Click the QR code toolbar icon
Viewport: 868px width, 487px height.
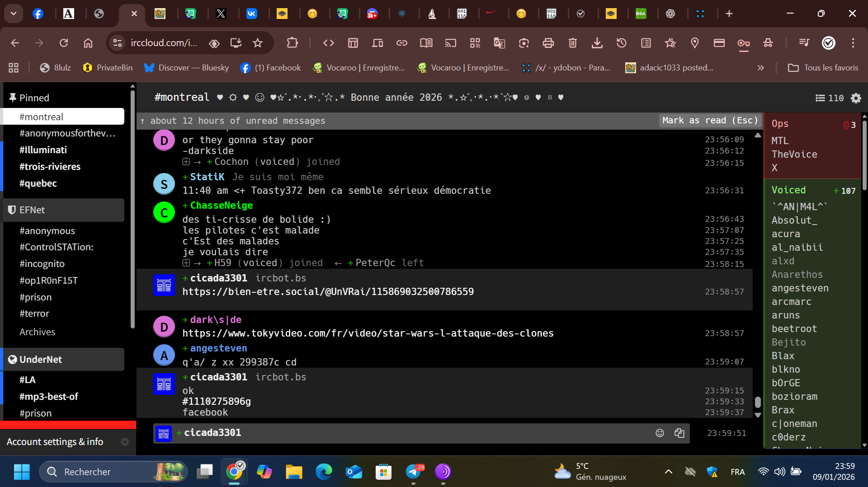click(x=475, y=43)
